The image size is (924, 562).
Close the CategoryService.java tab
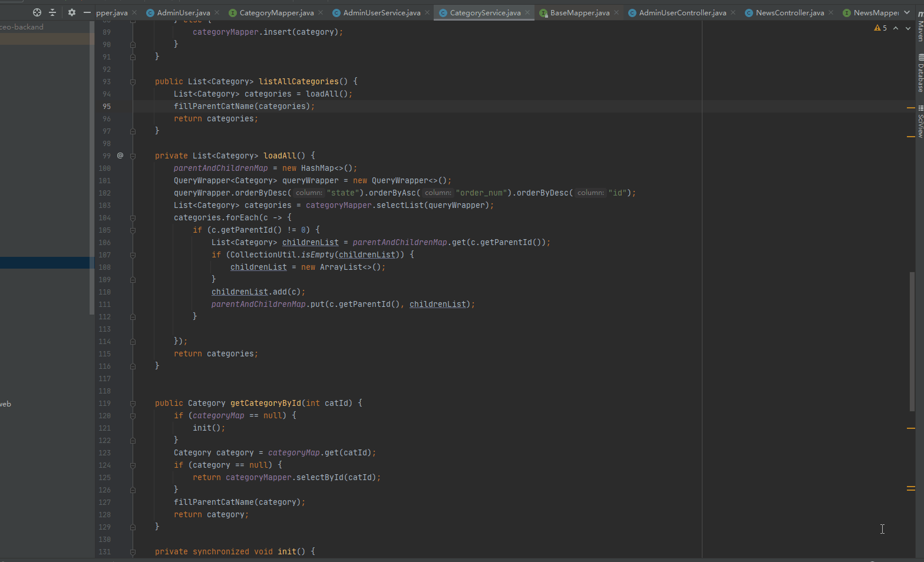tap(527, 12)
